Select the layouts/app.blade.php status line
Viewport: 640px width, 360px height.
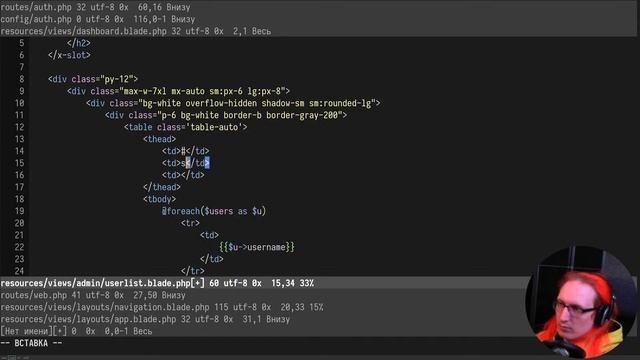318,319
